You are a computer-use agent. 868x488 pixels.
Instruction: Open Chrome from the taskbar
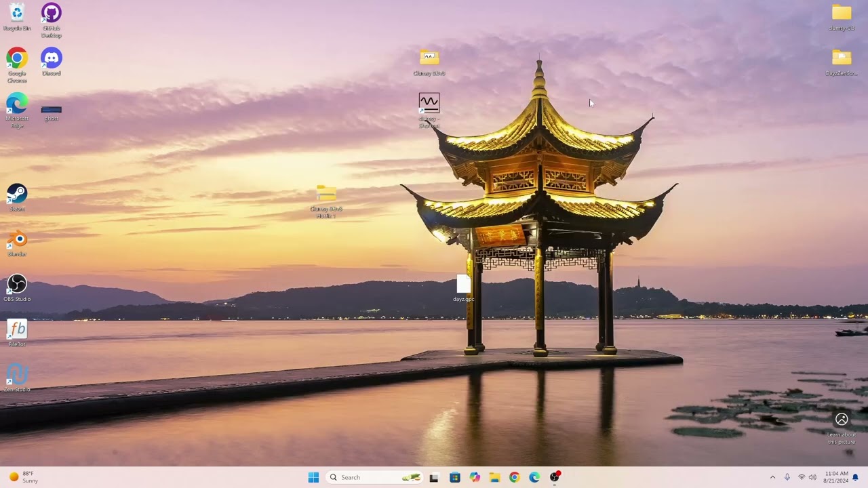point(514,477)
